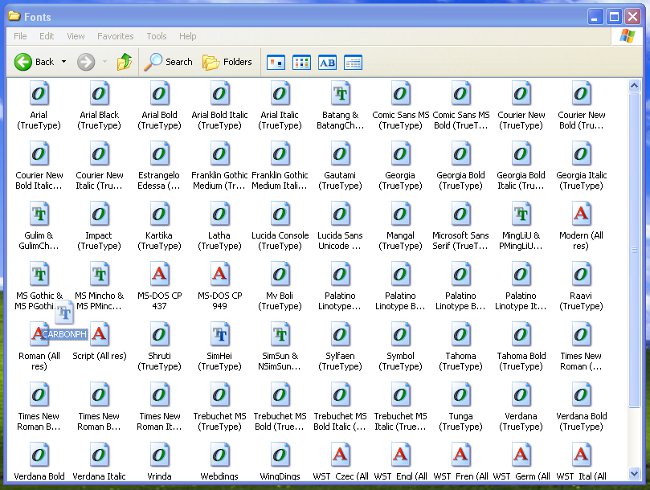Screen dimensions: 650x490
Task: Click the Sylfaen (TrueType) label
Action: [340, 361]
